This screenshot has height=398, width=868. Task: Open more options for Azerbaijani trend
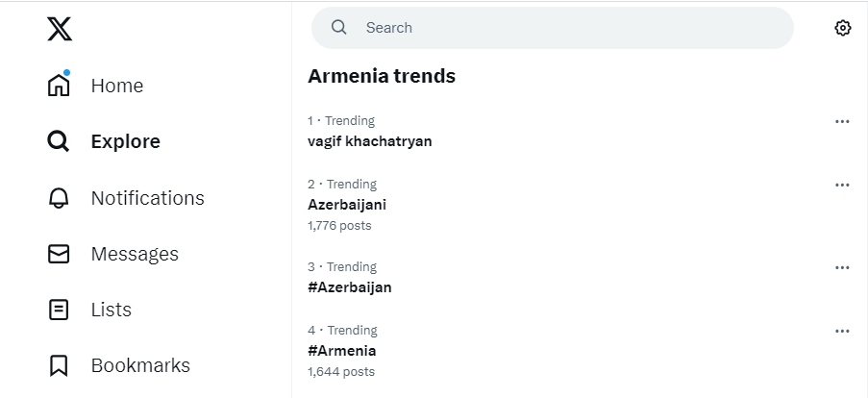click(842, 185)
